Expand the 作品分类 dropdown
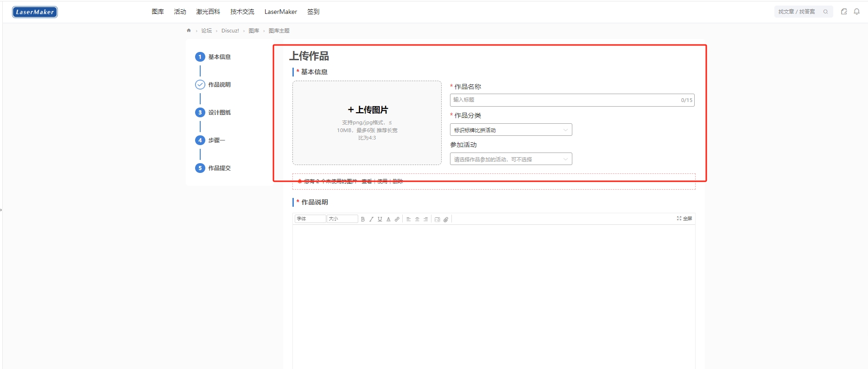Image resolution: width=868 pixels, height=369 pixels. pos(511,130)
